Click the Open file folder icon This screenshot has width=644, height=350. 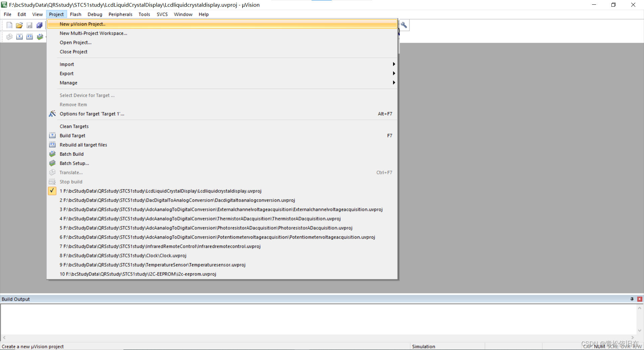[19, 25]
